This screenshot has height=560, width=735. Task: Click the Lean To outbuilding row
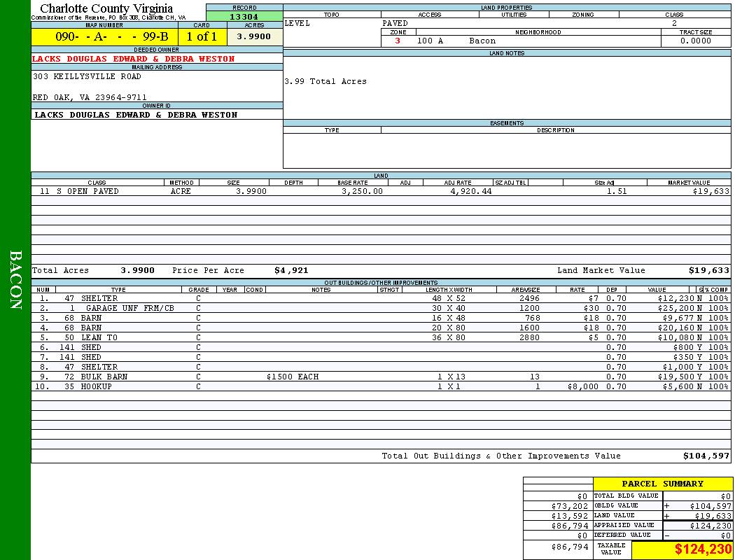point(99,337)
